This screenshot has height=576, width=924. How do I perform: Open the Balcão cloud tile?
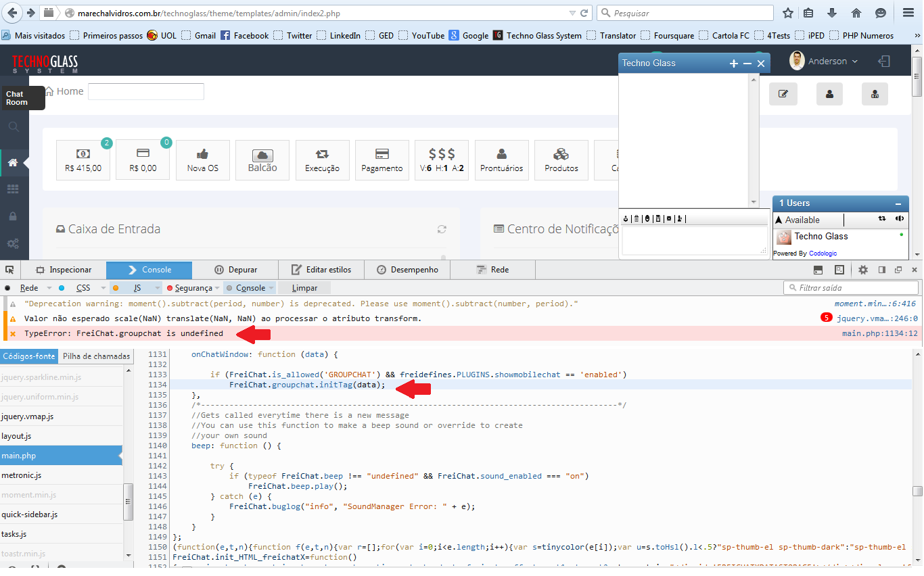coord(262,160)
